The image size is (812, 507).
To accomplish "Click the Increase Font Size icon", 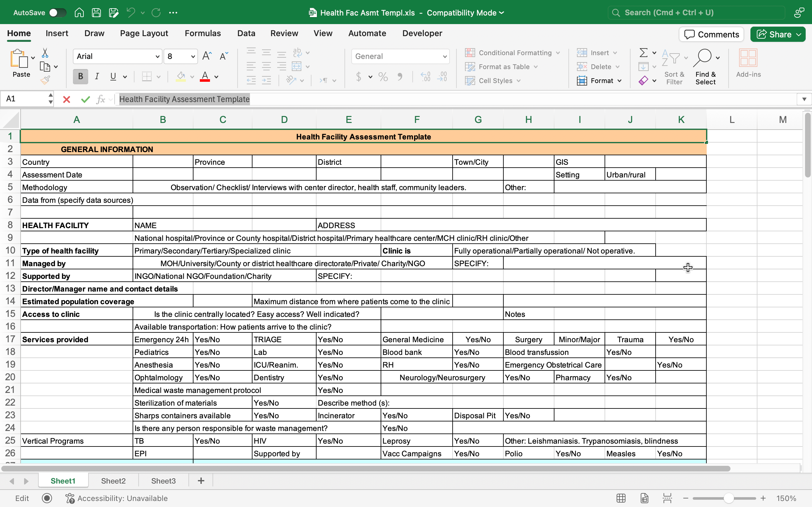I will click(x=207, y=56).
